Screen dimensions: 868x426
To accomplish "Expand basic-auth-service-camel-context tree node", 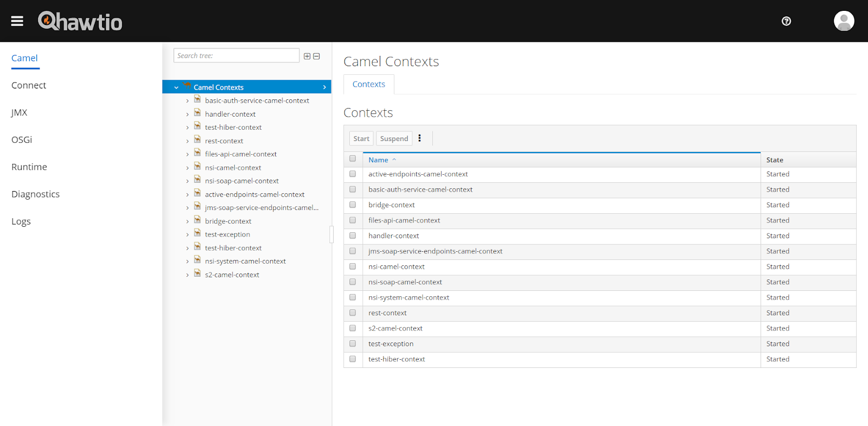I will click(x=188, y=101).
